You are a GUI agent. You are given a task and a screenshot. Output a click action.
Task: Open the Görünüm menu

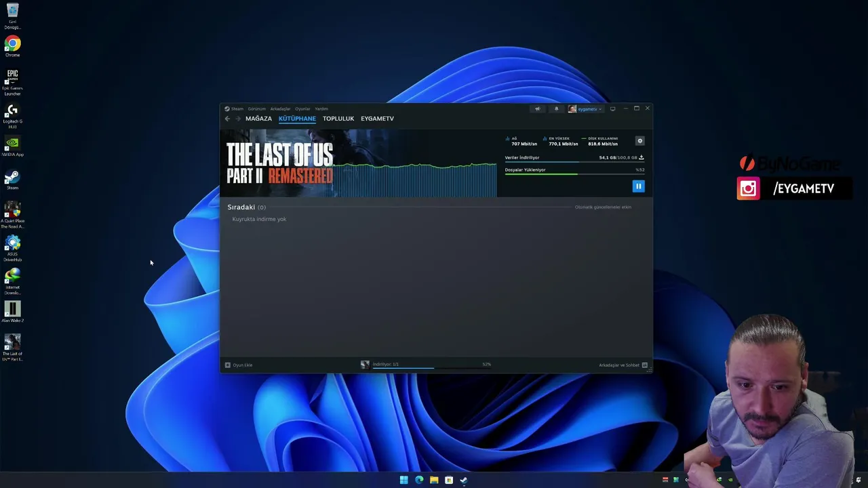(x=256, y=108)
